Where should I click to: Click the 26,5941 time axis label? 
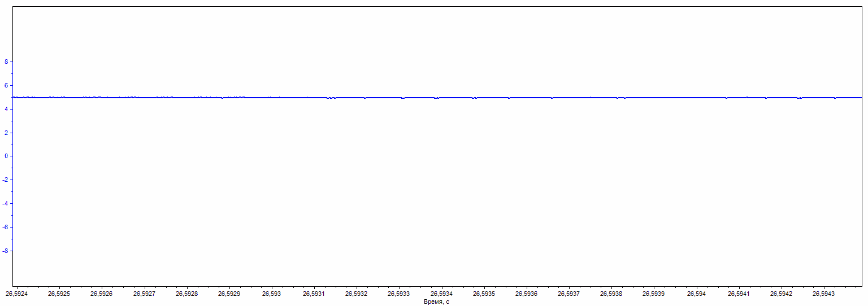[739, 294]
